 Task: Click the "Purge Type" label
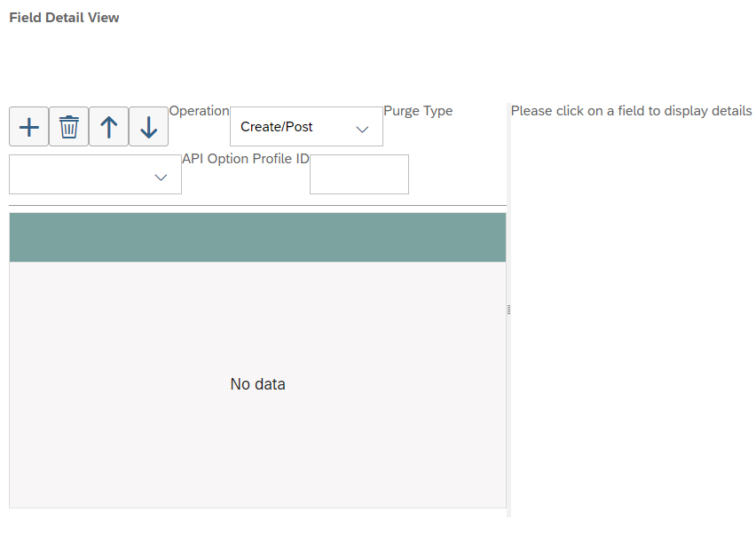click(418, 111)
